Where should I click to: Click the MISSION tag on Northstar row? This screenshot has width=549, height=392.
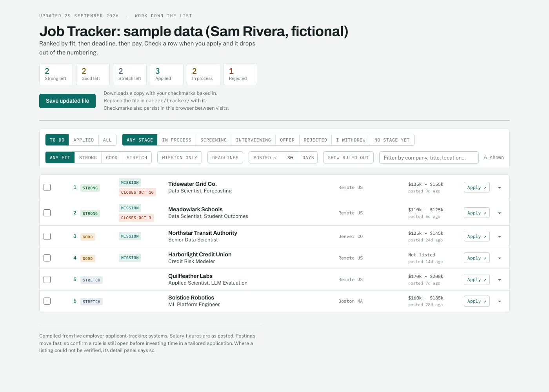(130, 236)
